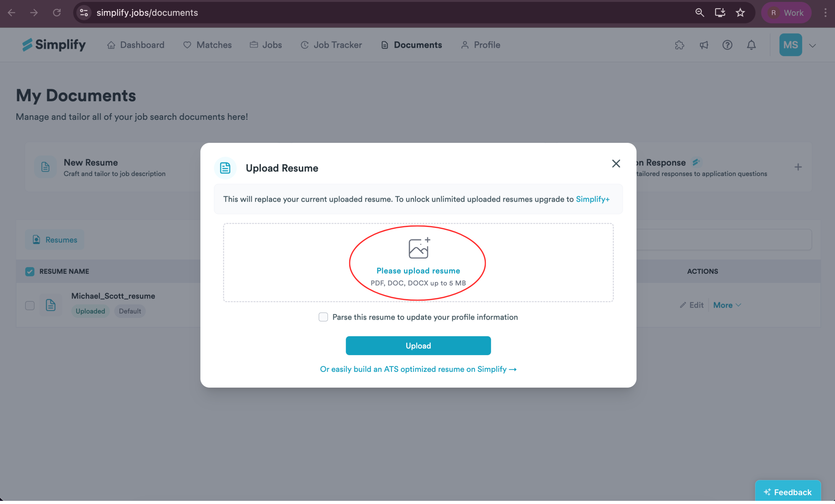
Task: Click the browser zoom magnifier icon
Action: pyautogui.click(x=699, y=13)
